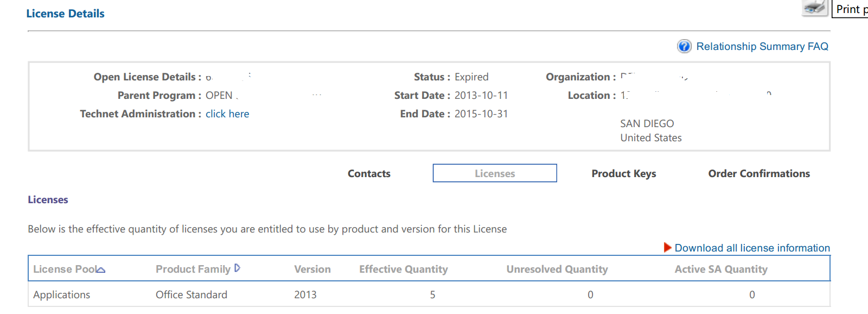Click the Effective Quantity column header
Screen dimensions: 868x314
pos(404,269)
